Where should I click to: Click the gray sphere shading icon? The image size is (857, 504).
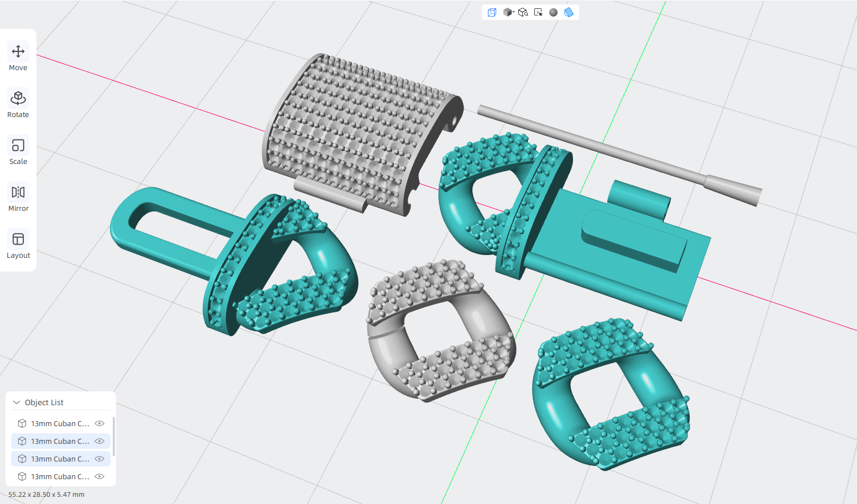553,12
